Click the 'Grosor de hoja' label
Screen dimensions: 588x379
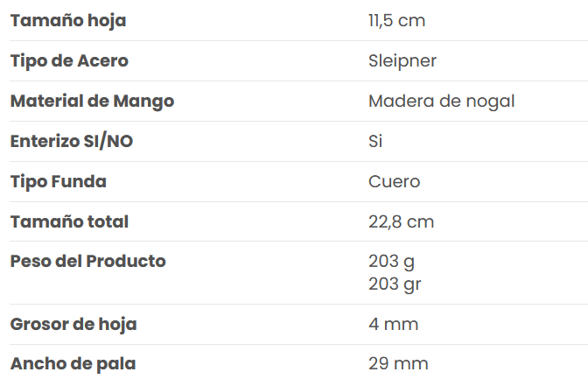point(73,324)
